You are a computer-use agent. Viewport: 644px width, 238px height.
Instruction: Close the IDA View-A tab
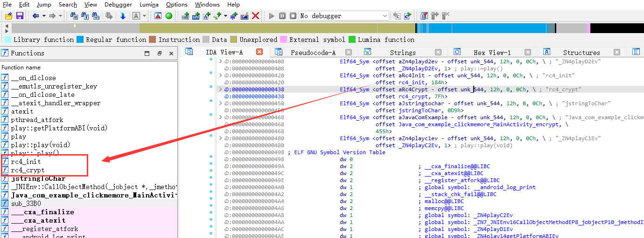point(259,52)
